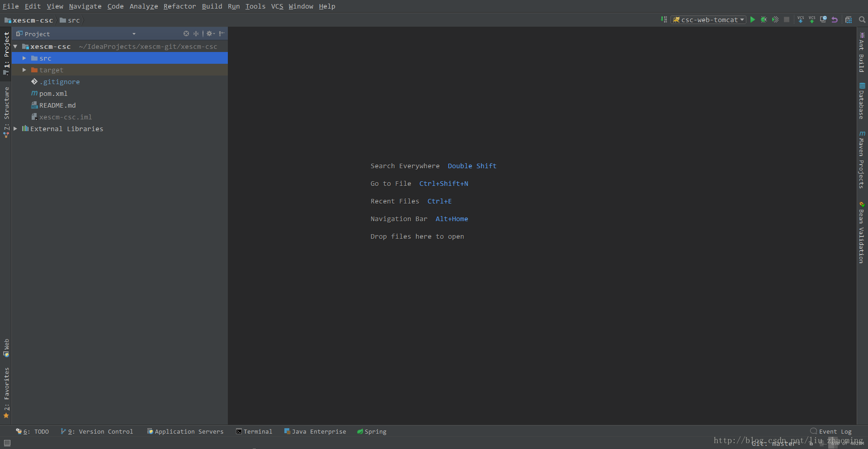Open Maven Projects tool window
The image size is (868, 449).
(862, 160)
